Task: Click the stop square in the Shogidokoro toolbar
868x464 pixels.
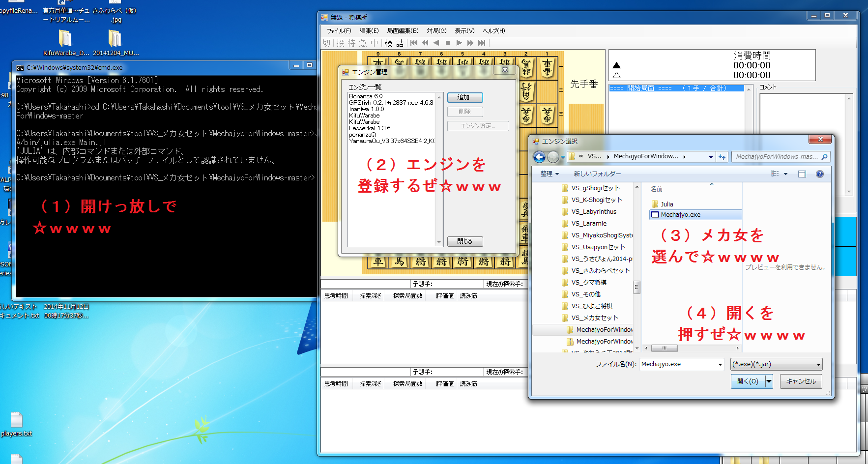Action: (448, 43)
